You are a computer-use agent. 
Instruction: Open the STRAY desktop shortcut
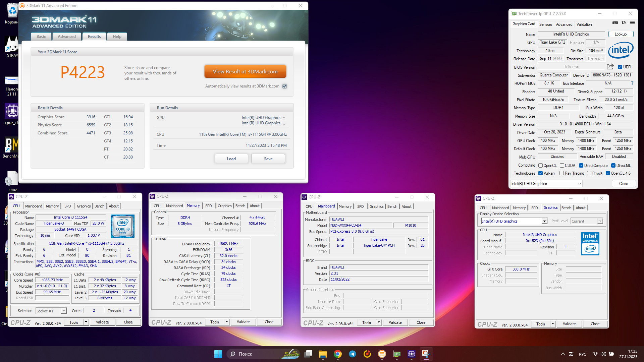click(12, 47)
